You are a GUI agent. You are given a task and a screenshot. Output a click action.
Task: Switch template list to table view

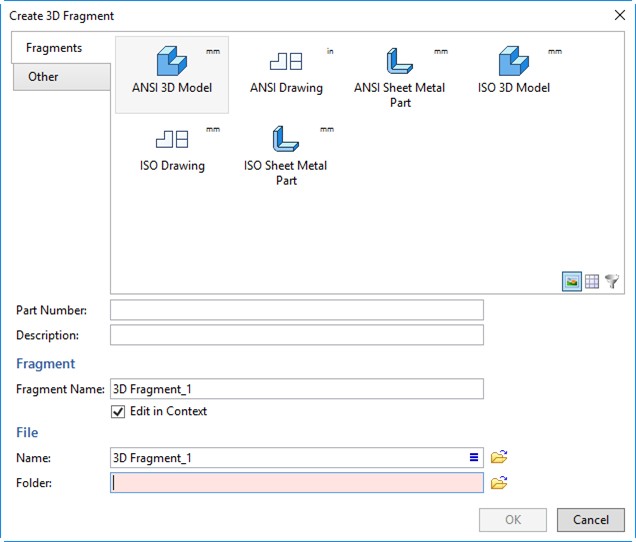click(x=592, y=283)
